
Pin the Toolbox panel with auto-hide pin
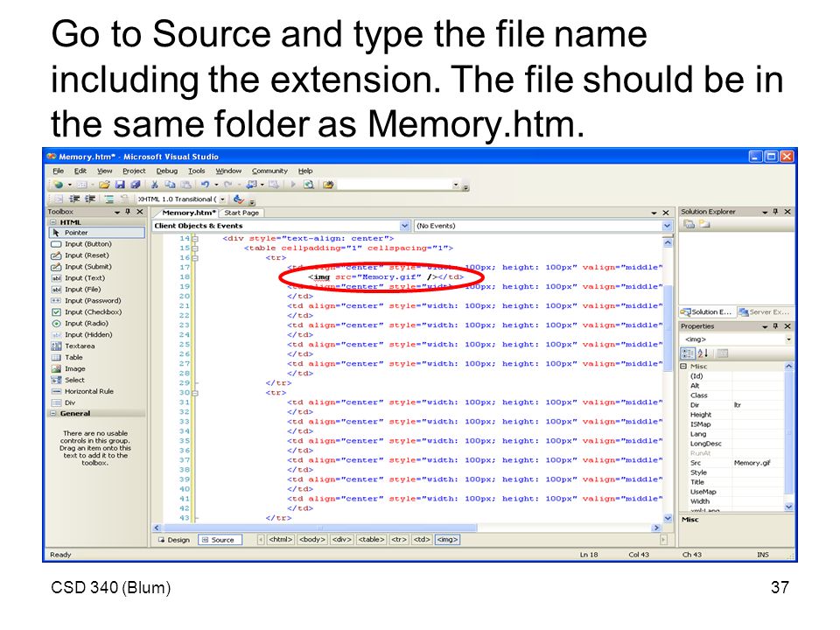tap(128, 212)
